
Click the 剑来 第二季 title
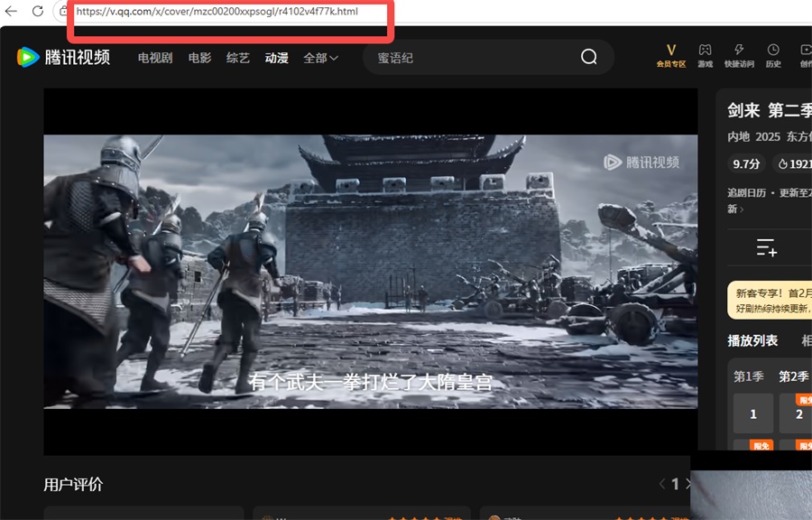point(770,110)
